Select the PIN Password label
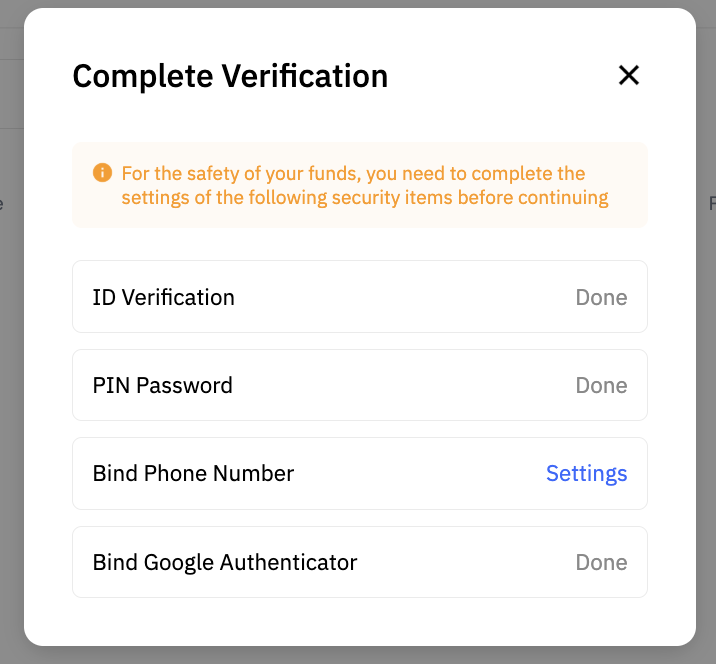Screen dimensions: 716x664 162,385
